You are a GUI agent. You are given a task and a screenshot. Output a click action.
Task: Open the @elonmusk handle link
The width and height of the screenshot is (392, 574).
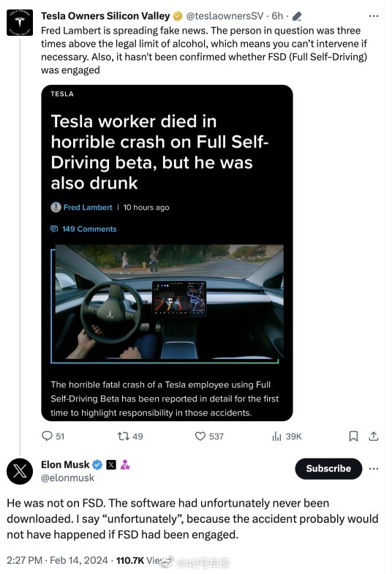pyautogui.click(x=68, y=477)
